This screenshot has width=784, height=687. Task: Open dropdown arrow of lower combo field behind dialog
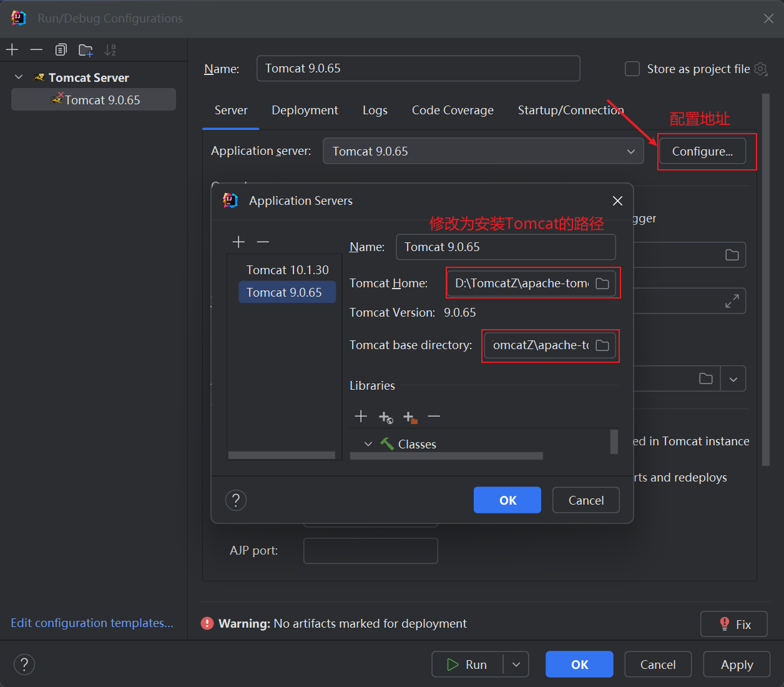pyautogui.click(x=733, y=378)
